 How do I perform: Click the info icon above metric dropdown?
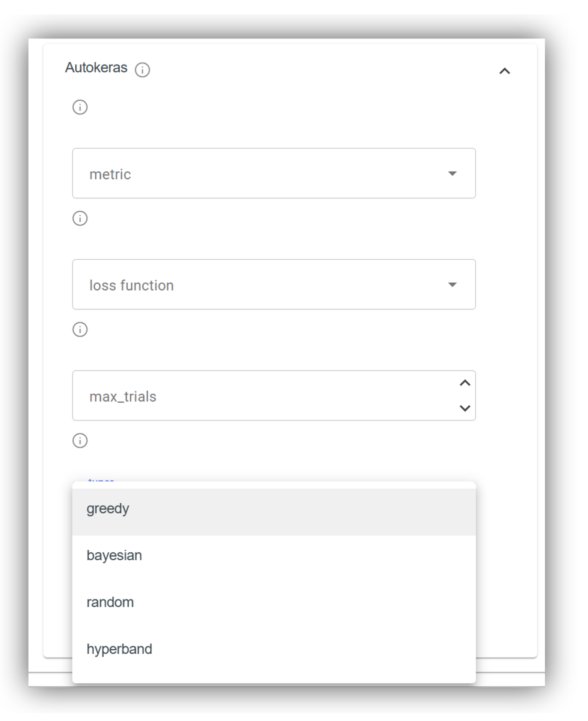pos(80,107)
